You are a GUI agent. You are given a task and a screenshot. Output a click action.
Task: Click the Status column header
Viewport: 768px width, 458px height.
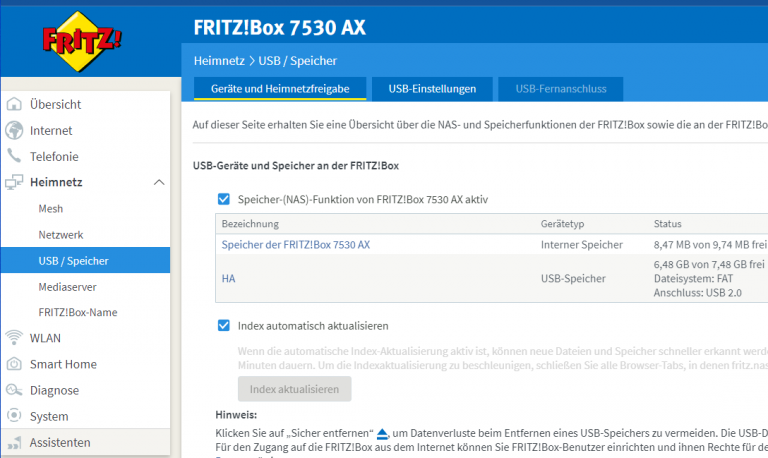(668, 223)
